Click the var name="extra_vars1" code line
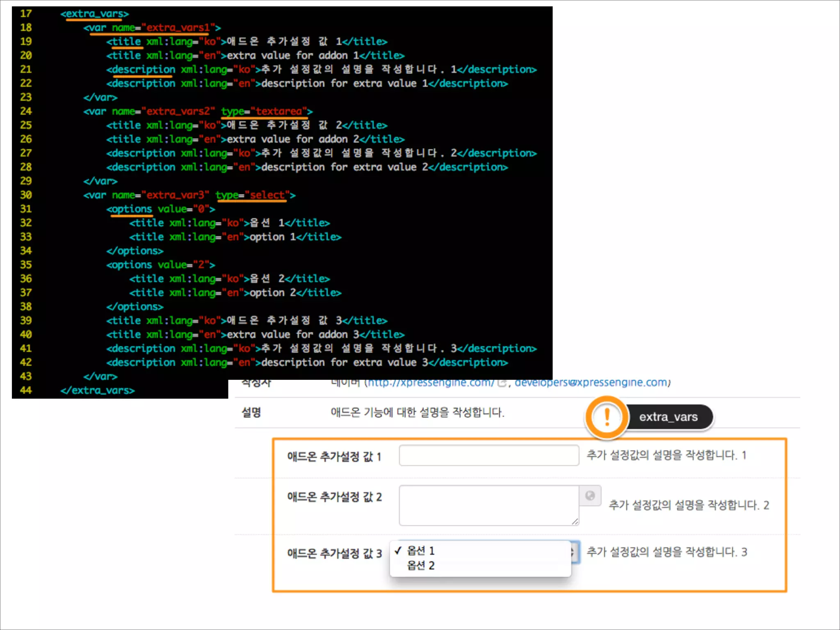This screenshot has height=630, width=840. 152,27
